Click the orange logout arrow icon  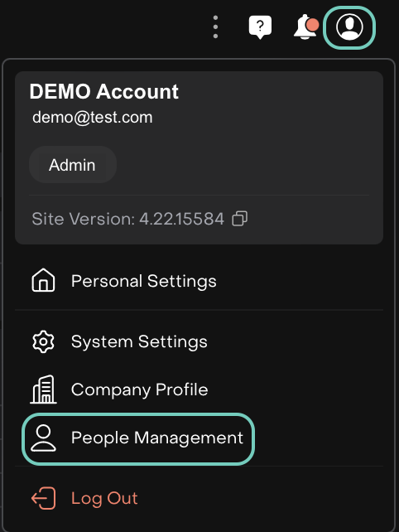(43, 498)
